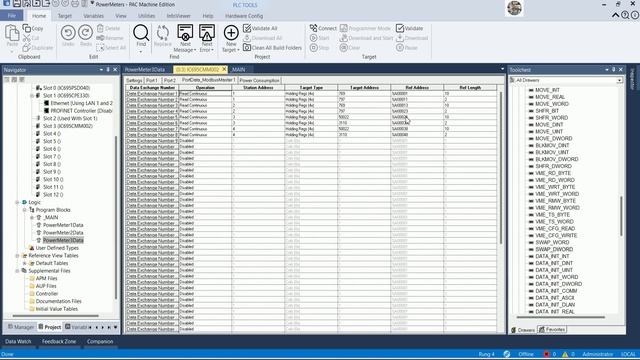Click the Navigator horizontal scrollbar

click(x=56, y=316)
